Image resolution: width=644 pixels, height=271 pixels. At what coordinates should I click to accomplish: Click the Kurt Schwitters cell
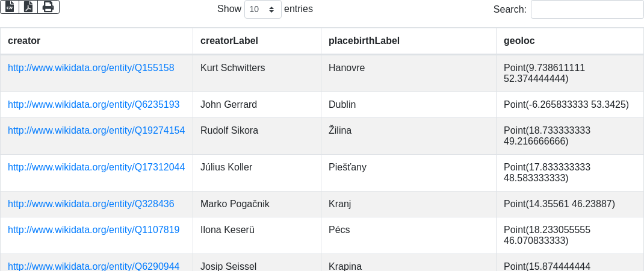pos(233,68)
